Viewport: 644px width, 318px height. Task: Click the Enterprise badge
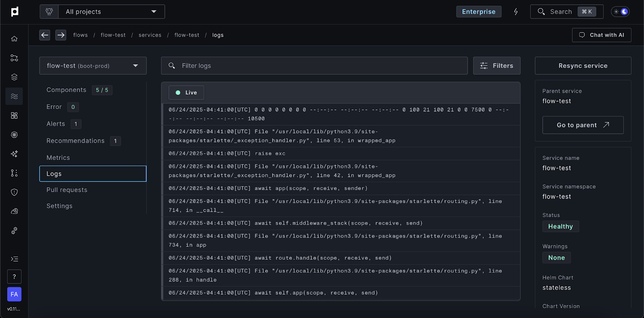[479, 12]
